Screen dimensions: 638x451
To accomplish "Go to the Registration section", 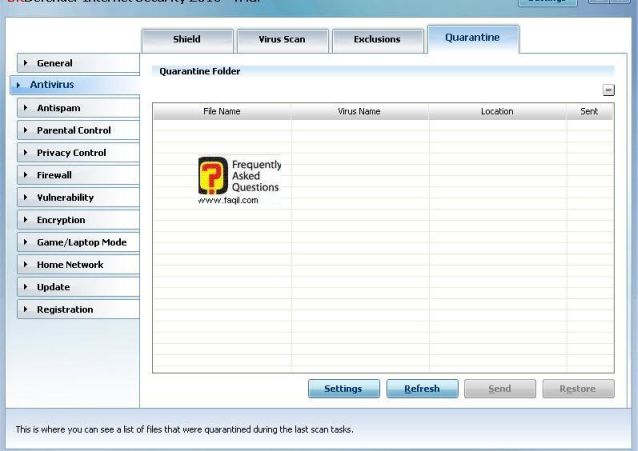I will tap(78, 309).
